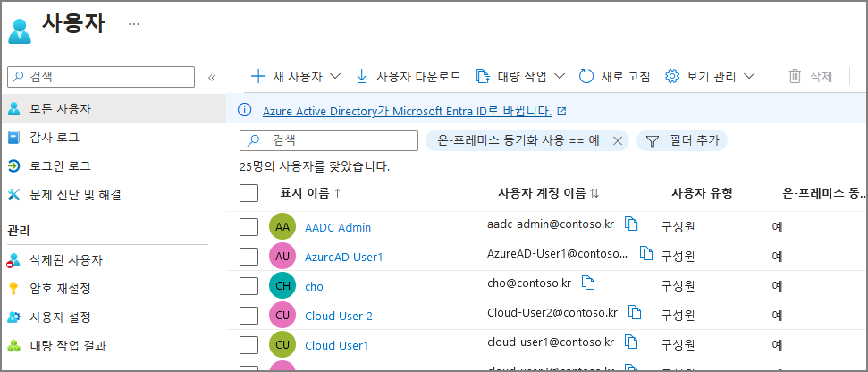The image size is (868, 372).
Task: Copy cloud-user1@contoso.kr with copy icon
Action: [631, 342]
